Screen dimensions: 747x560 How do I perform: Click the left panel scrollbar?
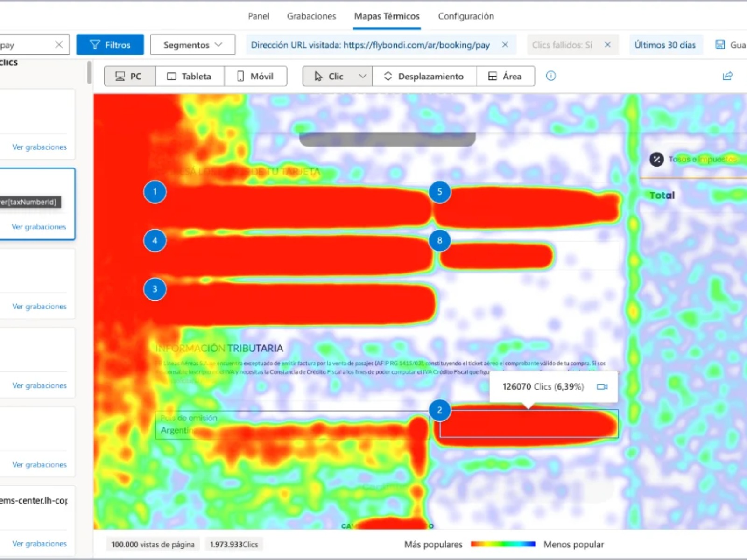pyautogui.click(x=89, y=73)
